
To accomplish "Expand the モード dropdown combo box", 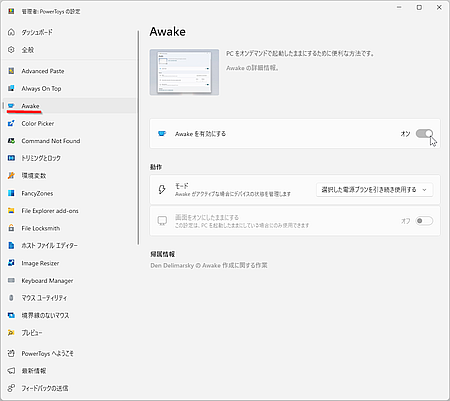I will tap(374, 190).
